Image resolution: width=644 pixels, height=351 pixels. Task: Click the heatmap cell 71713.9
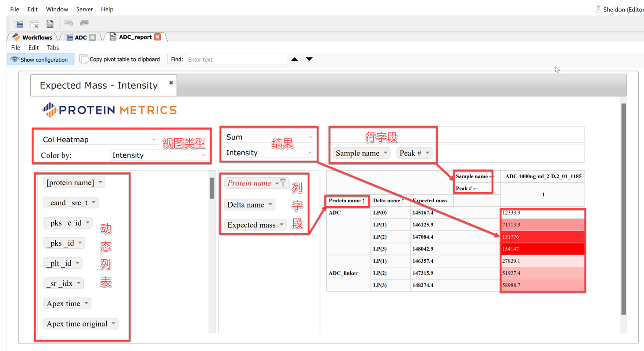click(x=543, y=225)
